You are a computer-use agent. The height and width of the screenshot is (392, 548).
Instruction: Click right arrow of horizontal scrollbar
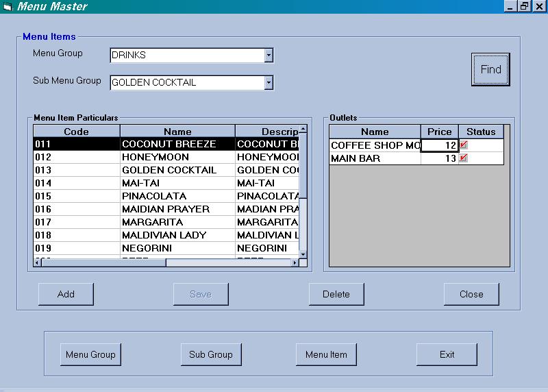tap(295, 262)
